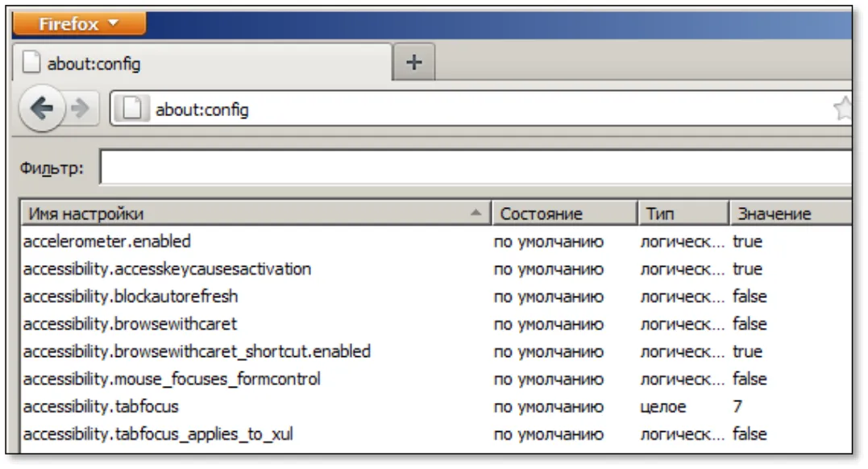868x469 pixels.
Task: Click the false value of accessibility.blockautorefresh
Action: [x=750, y=297]
